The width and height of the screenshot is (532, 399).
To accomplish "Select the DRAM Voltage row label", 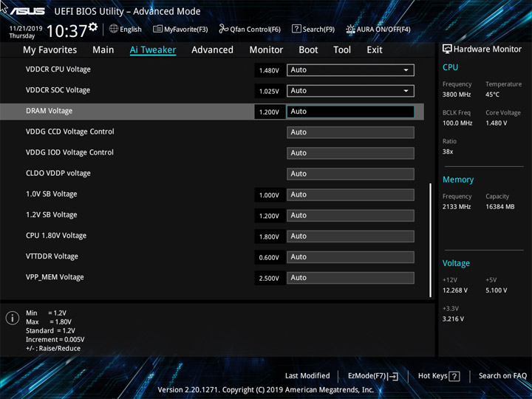I will (50, 111).
